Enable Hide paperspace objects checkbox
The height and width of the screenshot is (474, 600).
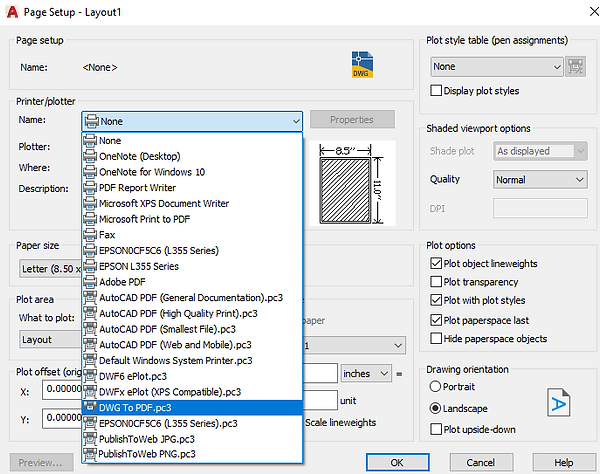[436, 338]
